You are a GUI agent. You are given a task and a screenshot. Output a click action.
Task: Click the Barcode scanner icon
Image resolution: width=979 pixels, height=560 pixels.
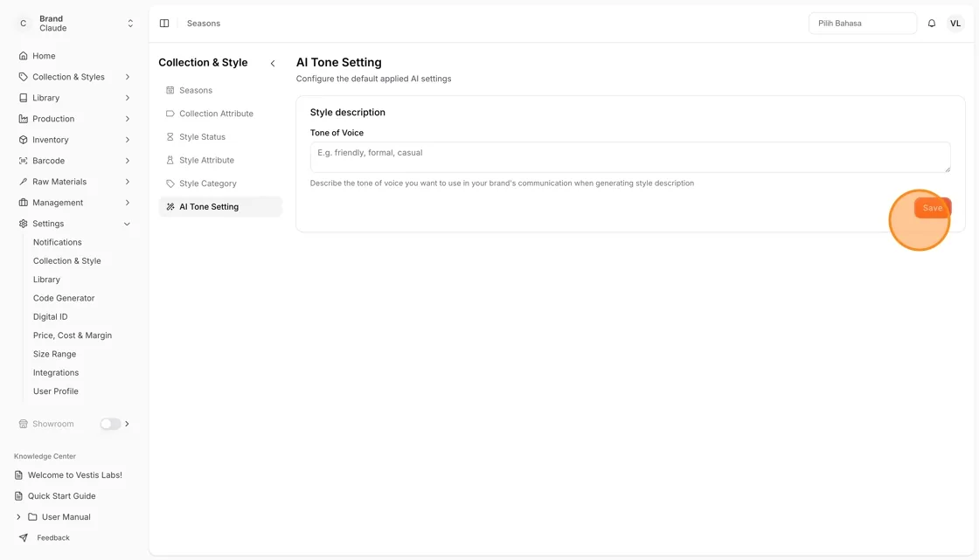(x=23, y=161)
